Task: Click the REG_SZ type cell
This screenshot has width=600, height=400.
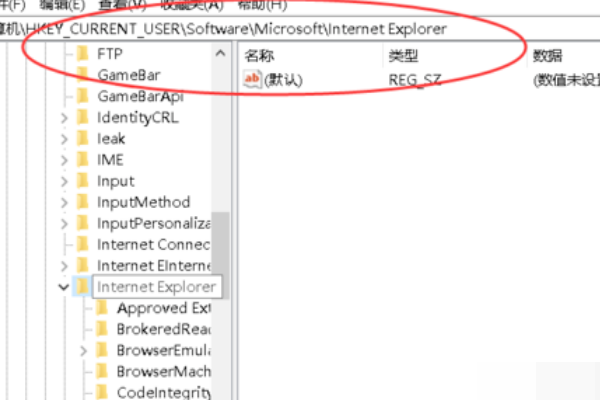Action: tap(415, 80)
